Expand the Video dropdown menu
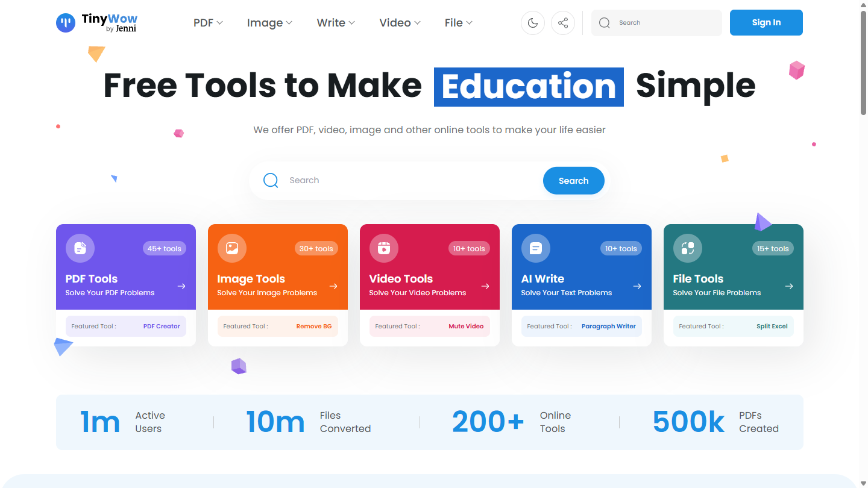Screen dimensions: 868x488 click(400, 23)
